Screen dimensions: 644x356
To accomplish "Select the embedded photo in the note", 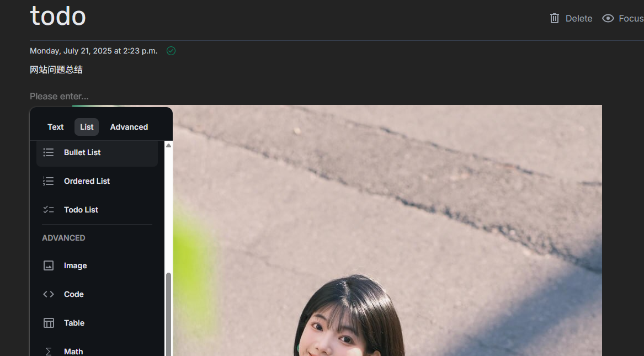I will click(387, 230).
